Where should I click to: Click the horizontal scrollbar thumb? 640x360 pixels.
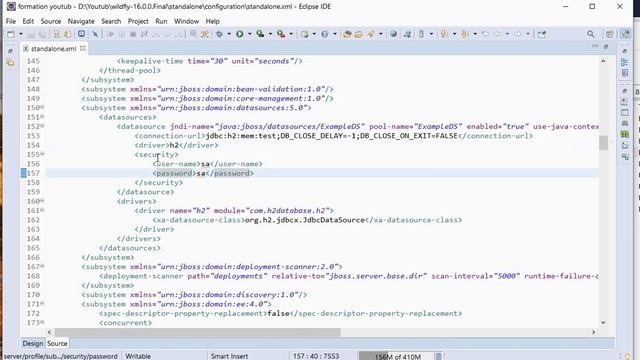click(x=198, y=332)
